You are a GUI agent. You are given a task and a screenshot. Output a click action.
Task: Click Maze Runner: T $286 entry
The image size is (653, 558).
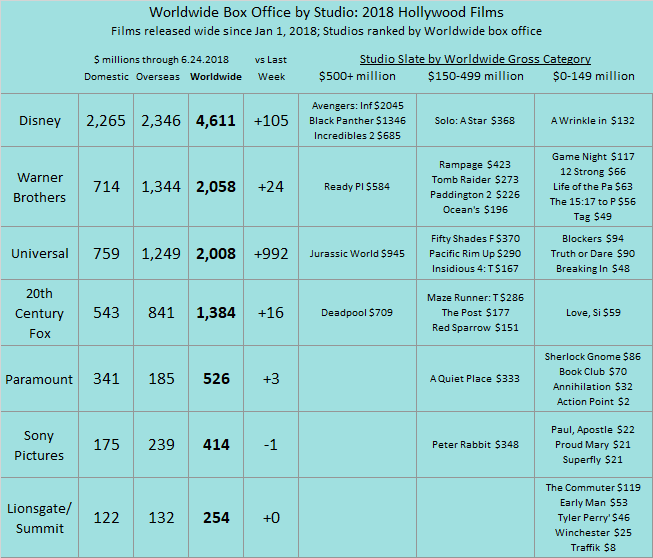point(475,297)
